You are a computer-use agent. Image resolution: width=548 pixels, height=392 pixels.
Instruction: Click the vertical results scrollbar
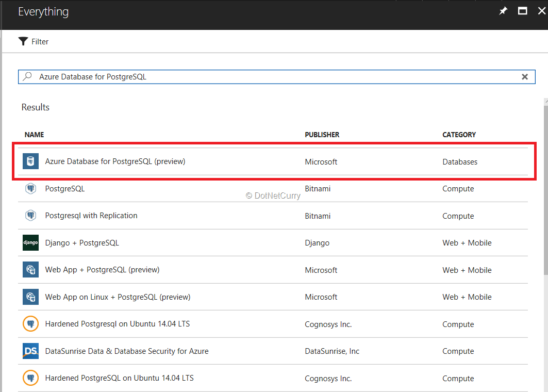pos(545,190)
